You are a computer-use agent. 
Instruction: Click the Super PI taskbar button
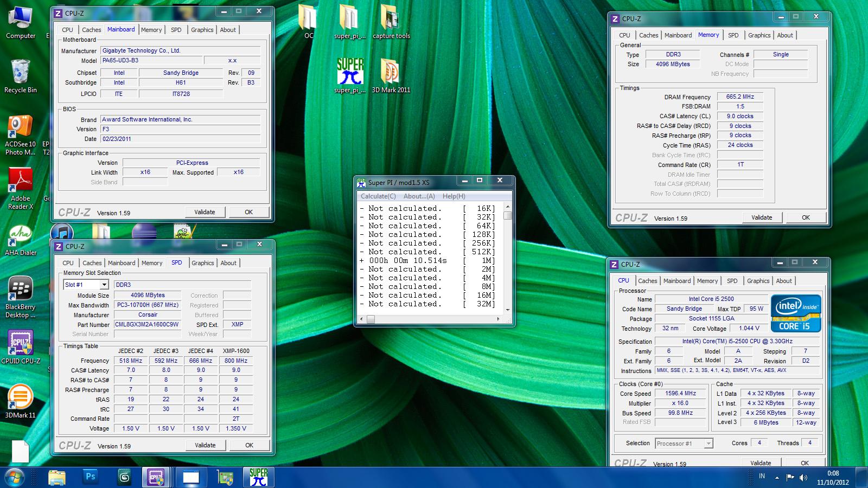tap(258, 477)
